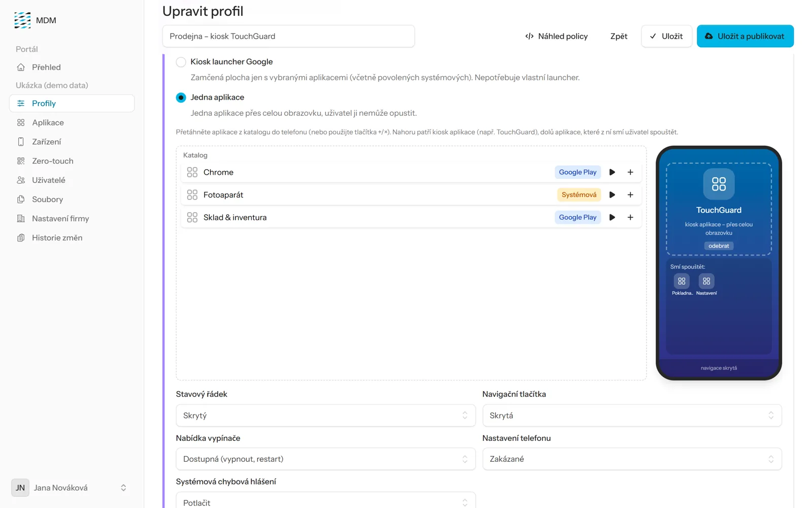This screenshot has height=508, width=812.
Task: Click Google Play badge for Sklad & inventura
Action: [x=578, y=217]
